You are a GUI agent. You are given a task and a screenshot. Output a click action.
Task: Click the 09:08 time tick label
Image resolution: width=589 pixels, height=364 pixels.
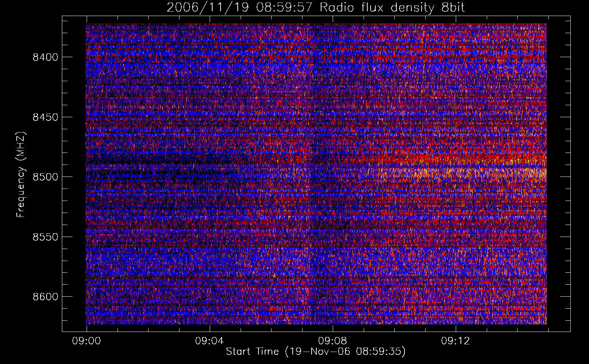click(x=332, y=341)
